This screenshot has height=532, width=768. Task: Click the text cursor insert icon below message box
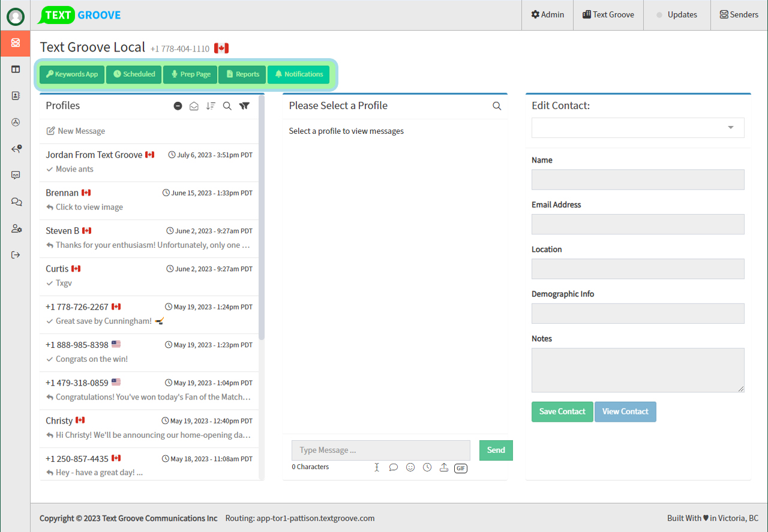[377, 467]
